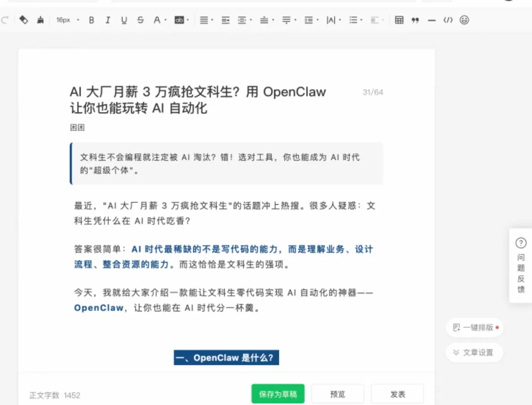Click the text alignment icon
Image resolution: width=532 pixels, height=405 pixels.
204,20
